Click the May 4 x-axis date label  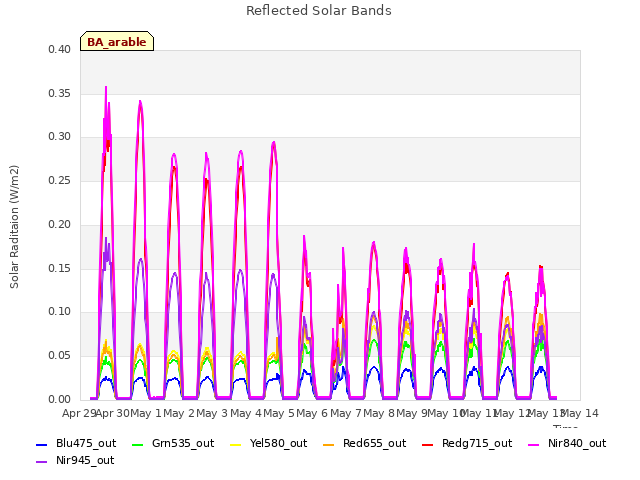pos(246,414)
